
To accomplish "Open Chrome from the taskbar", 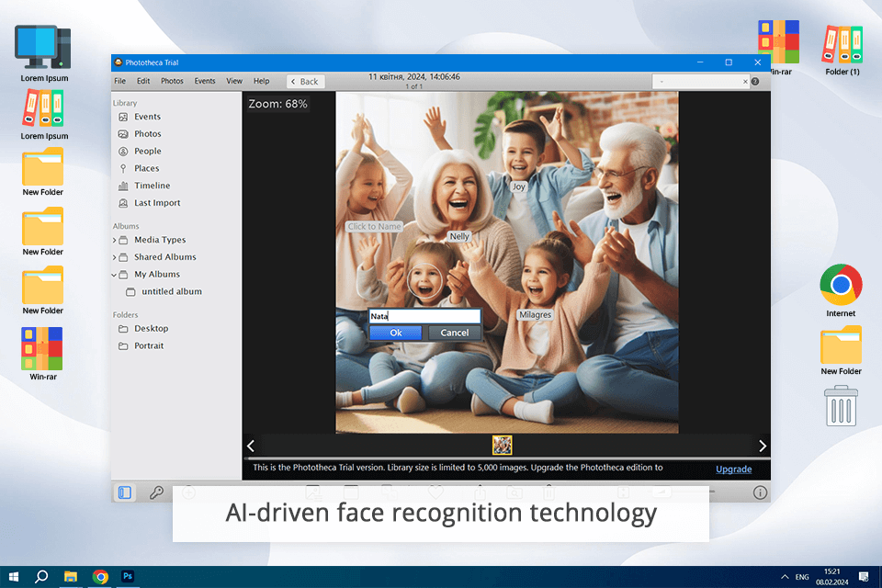I will tap(100, 577).
